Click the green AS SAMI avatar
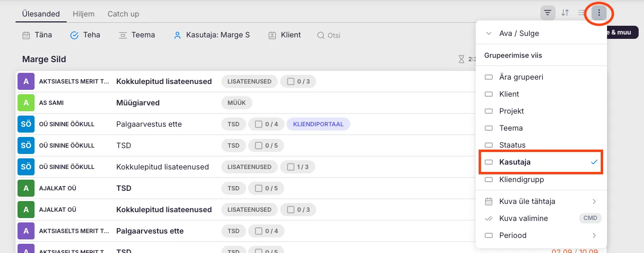644x253 pixels. [26, 103]
